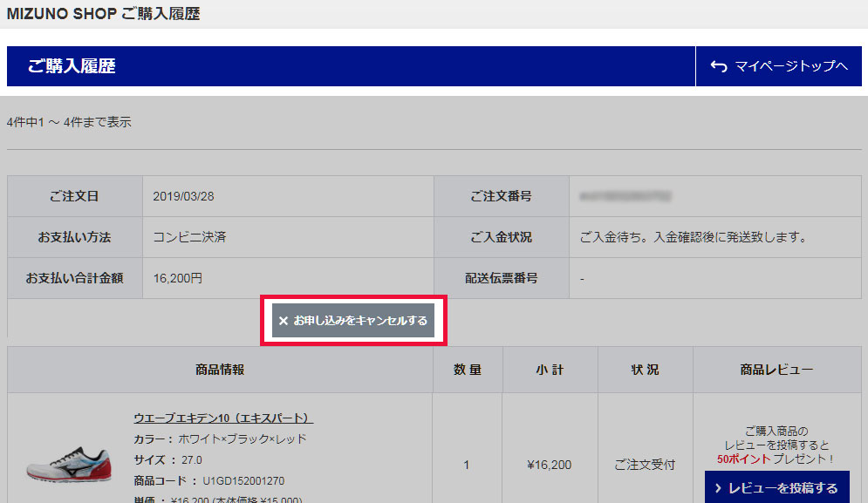Open the ウエーブエキデン10 product link

(x=223, y=418)
